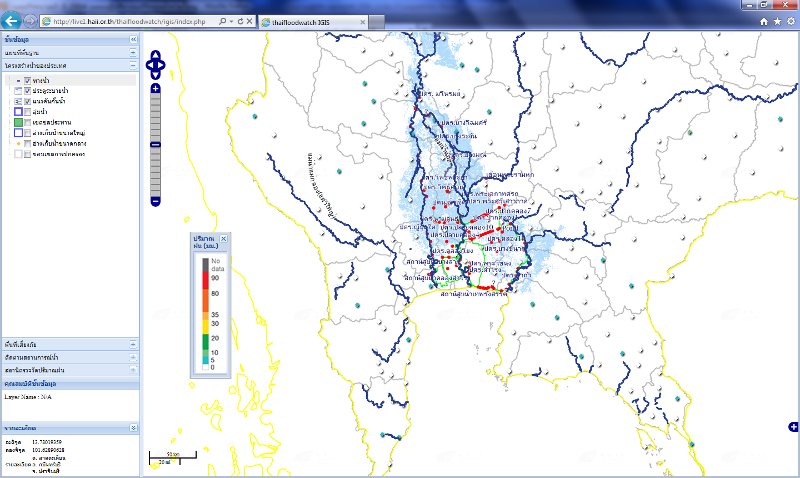800x478 pixels.
Task: Open browser settings gear icon
Action: 790,20
